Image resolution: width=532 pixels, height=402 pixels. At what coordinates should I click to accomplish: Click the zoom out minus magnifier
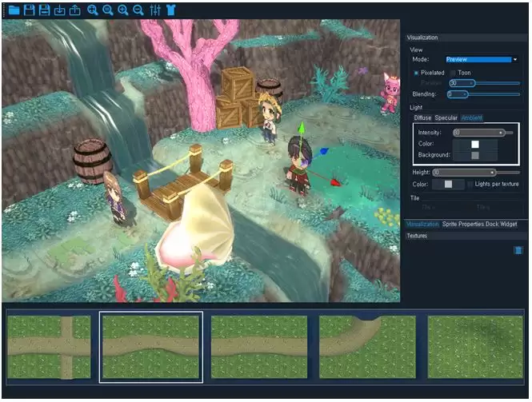click(x=138, y=10)
